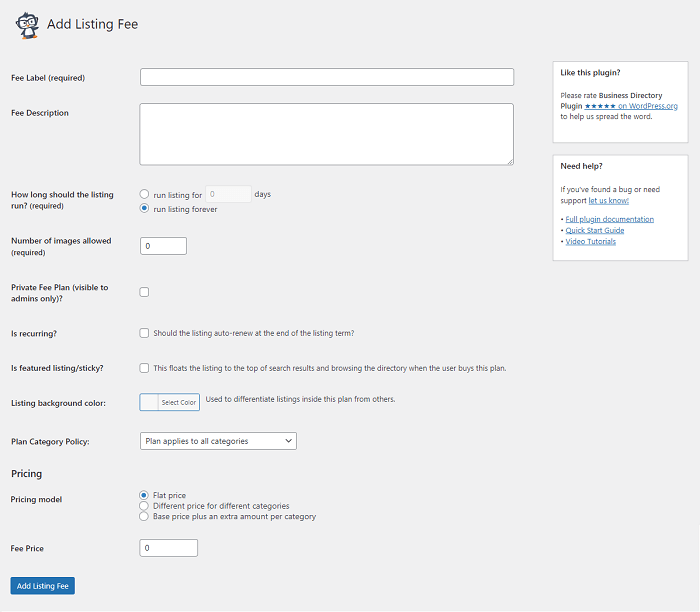
Task: Toggle the Private Fee Plan checkbox
Action: [144, 292]
